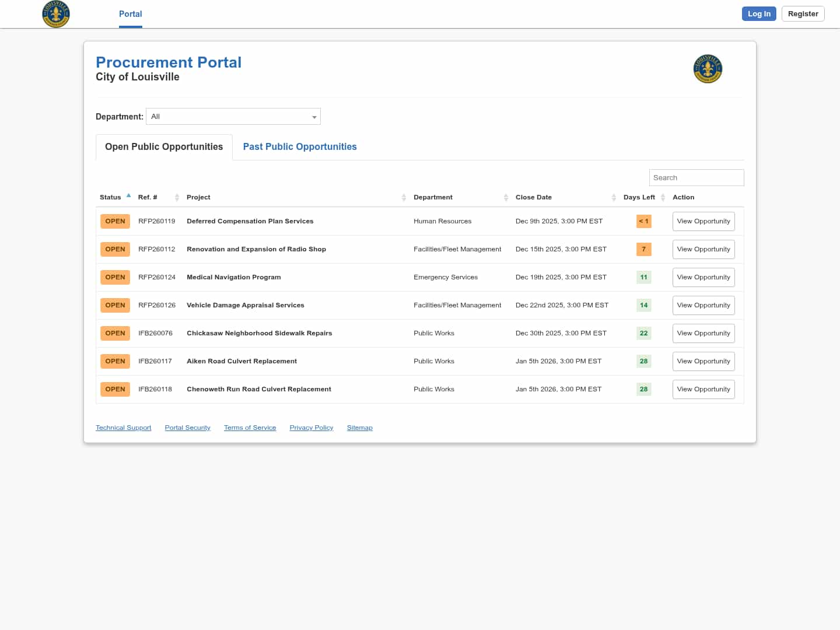The width and height of the screenshot is (840, 630).
Task: Select the Open Public Opportunities tab
Action: click(x=164, y=147)
